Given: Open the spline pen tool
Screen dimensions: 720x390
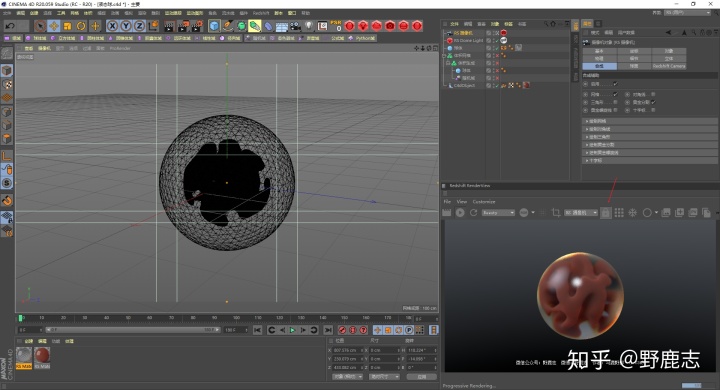Looking at the screenshot, I should pos(228,26).
